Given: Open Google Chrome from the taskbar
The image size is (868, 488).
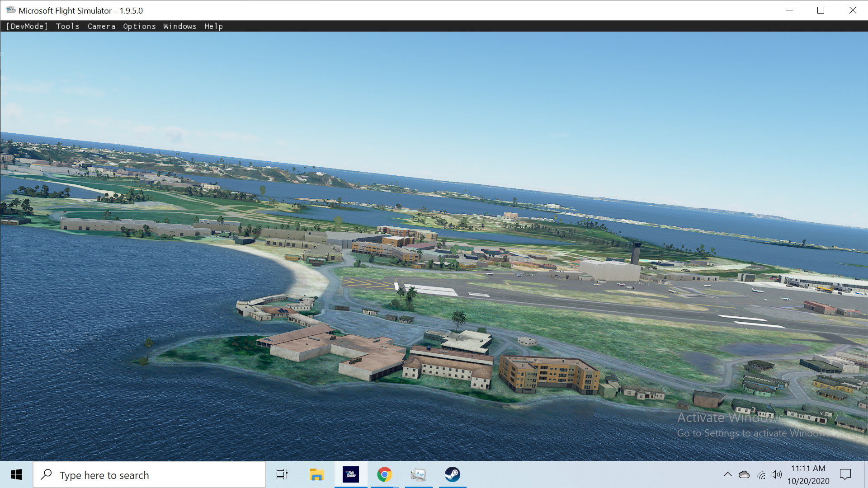Looking at the screenshot, I should coord(385,474).
